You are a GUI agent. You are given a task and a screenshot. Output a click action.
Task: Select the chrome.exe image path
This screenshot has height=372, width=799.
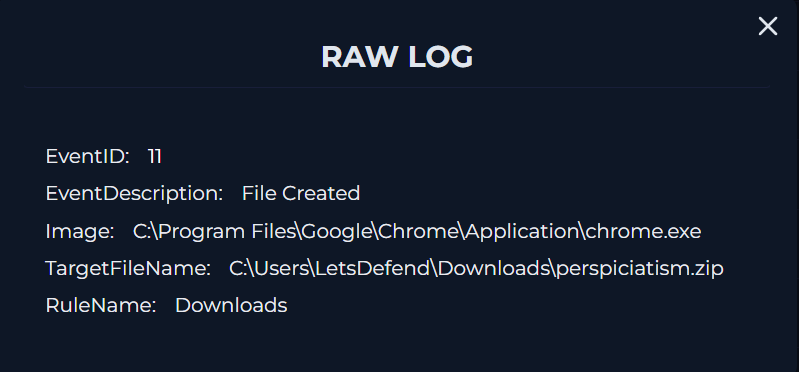click(417, 232)
